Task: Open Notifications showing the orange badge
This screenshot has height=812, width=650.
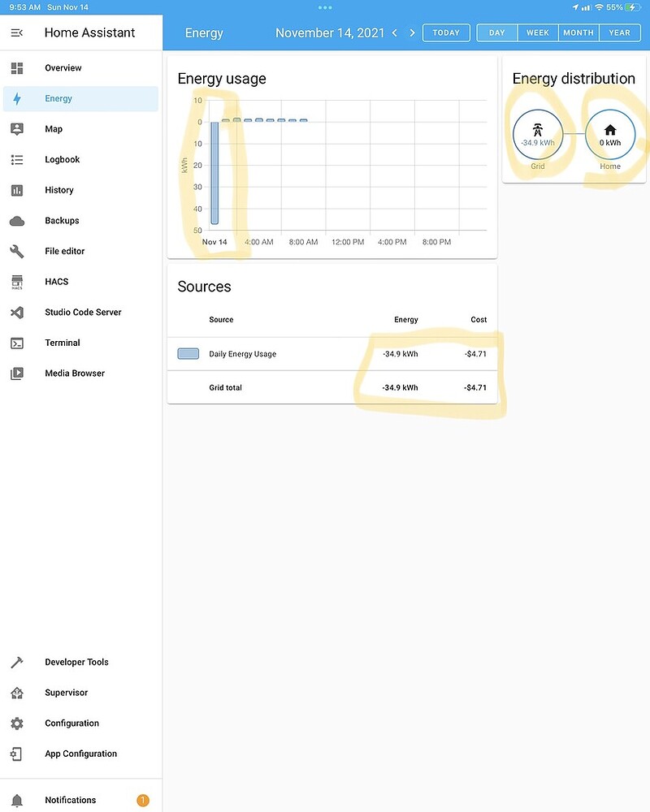Action: click(x=71, y=800)
